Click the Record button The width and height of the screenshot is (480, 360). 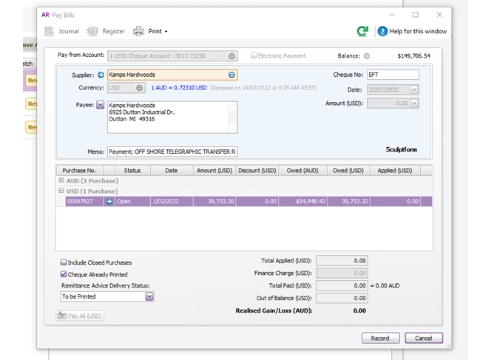click(x=380, y=338)
